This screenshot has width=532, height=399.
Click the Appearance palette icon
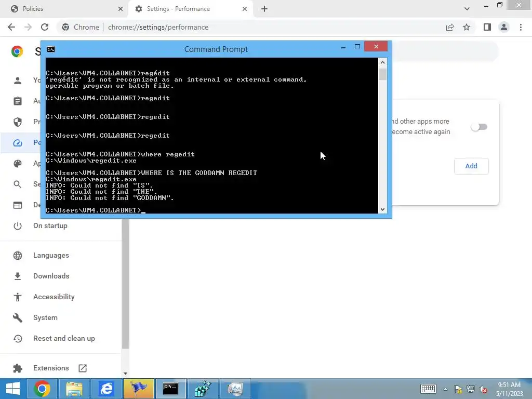(18, 164)
